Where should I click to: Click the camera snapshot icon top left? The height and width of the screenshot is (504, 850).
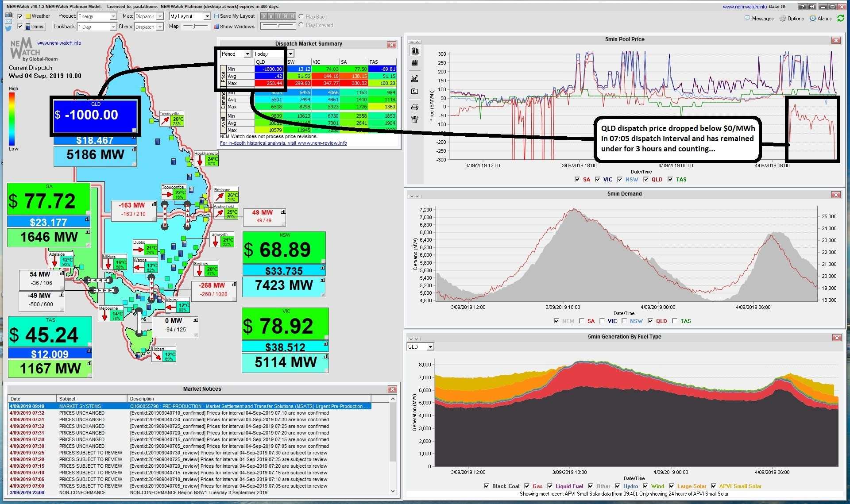[9, 15]
